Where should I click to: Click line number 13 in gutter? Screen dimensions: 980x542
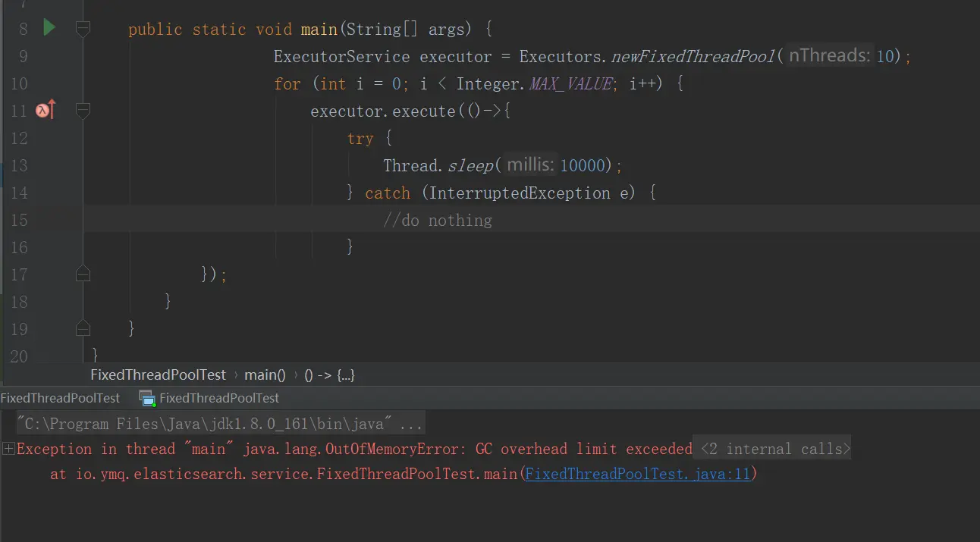tap(18, 165)
